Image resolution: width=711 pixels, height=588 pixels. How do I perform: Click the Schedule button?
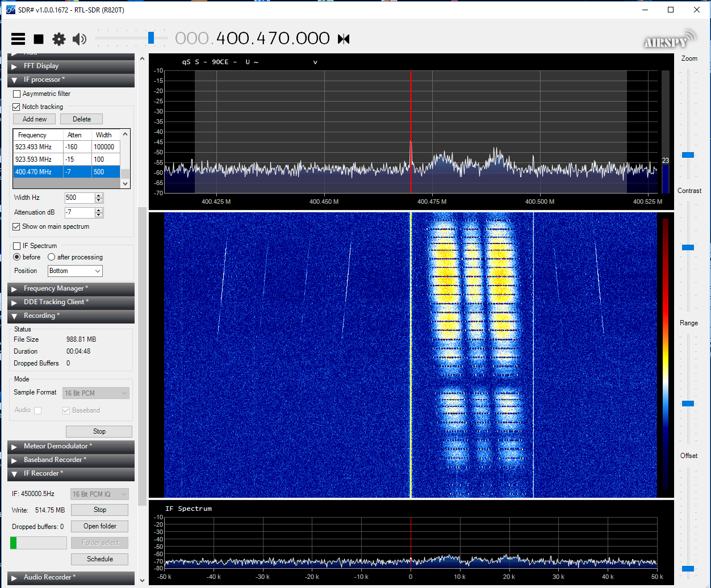pos(100,559)
